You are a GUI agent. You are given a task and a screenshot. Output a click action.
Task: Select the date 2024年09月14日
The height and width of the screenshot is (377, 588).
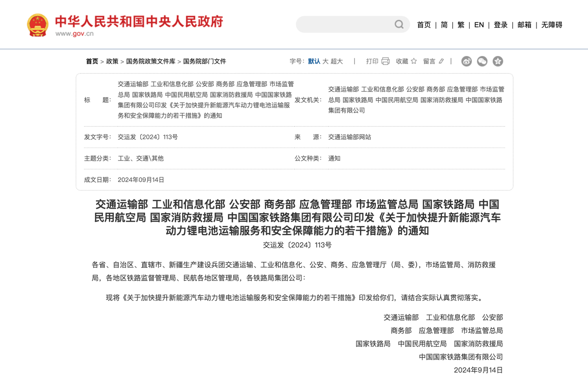(141, 179)
